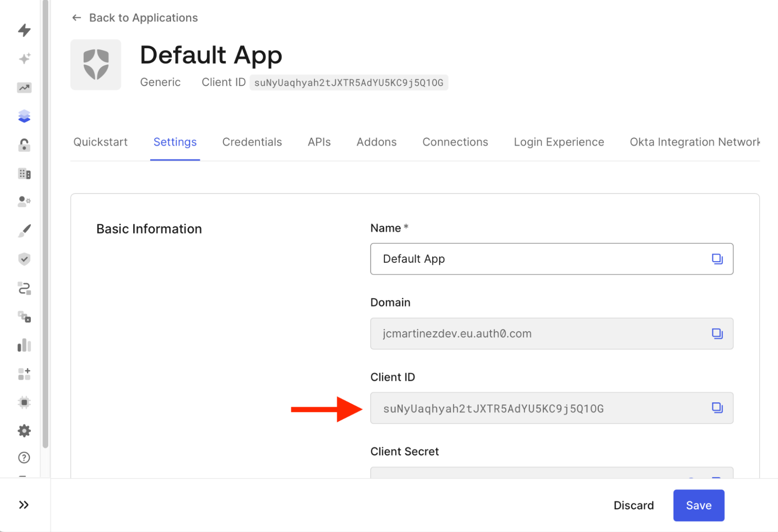Image resolution: width=778 pixels, height=532 pixels.
Task: Copy the Name field value
Action: (x=717, y=259)
